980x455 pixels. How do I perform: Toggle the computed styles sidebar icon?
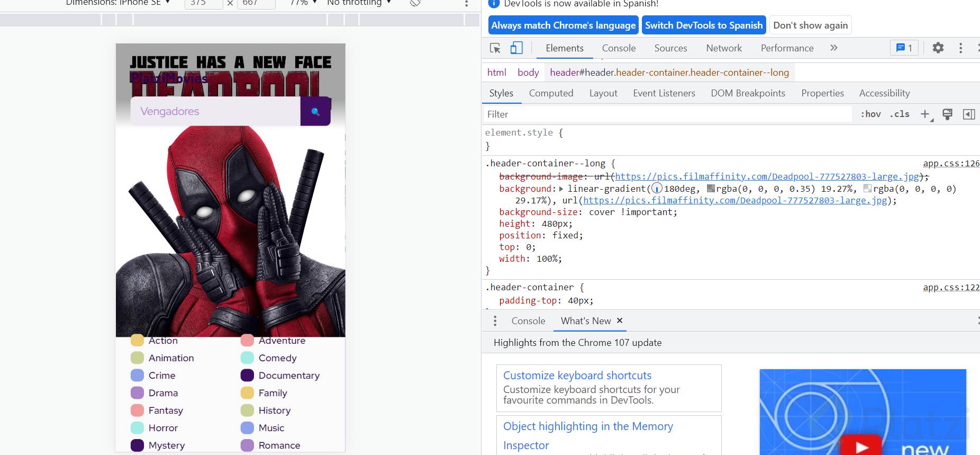click(x=969, y=114)
